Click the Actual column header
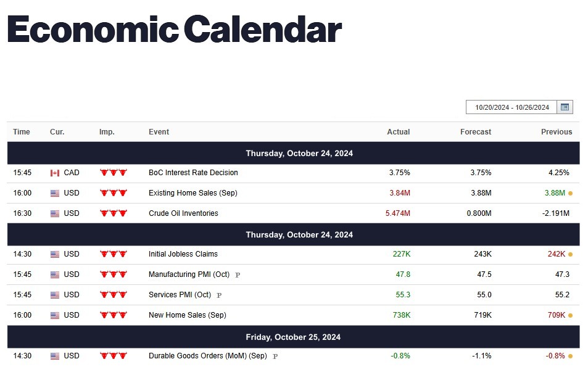 pos(398,131)
